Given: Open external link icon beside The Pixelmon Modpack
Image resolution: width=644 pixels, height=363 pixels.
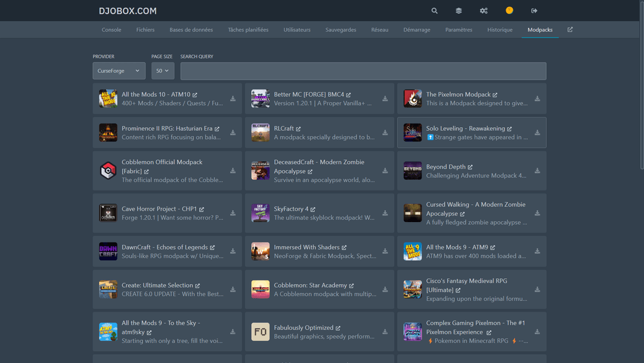Looking at the screenshot, I should point(495,95).
